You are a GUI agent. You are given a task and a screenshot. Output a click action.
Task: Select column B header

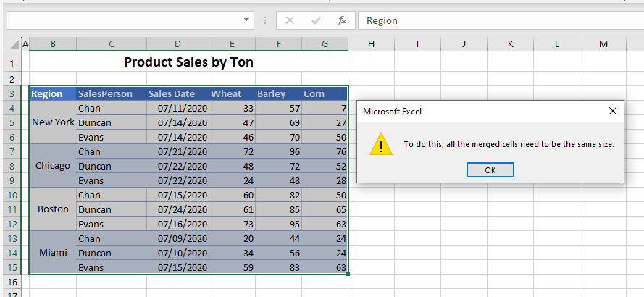point(53,44)
